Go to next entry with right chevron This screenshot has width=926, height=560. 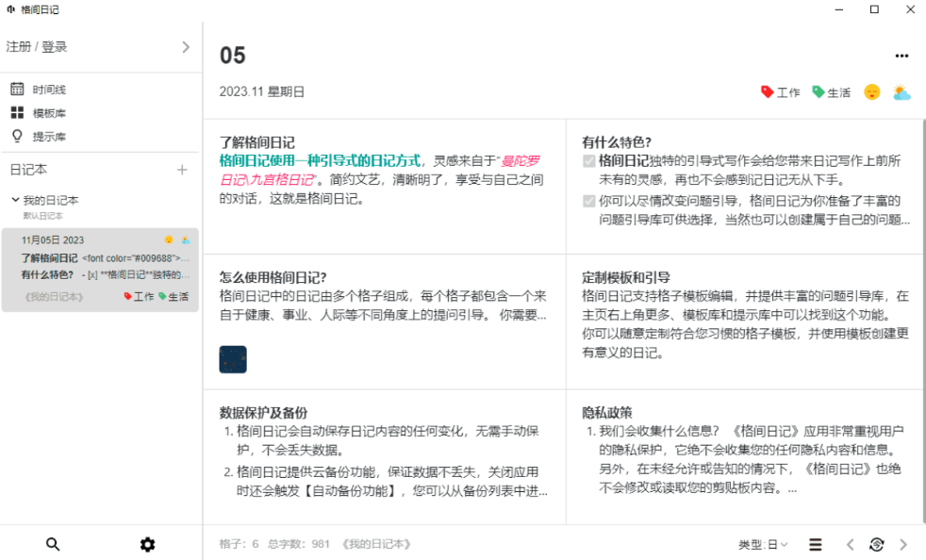903,544
